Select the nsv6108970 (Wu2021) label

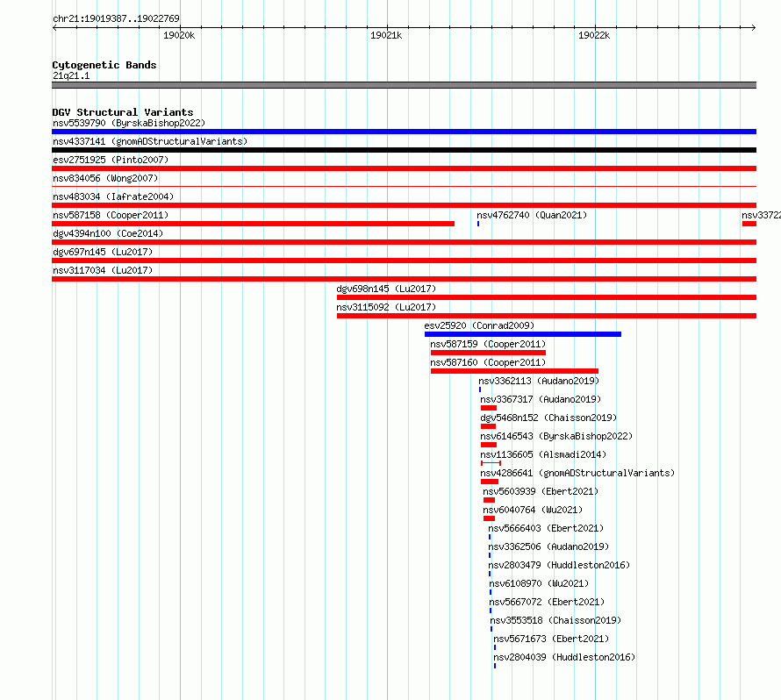click(x=539, y=583)
